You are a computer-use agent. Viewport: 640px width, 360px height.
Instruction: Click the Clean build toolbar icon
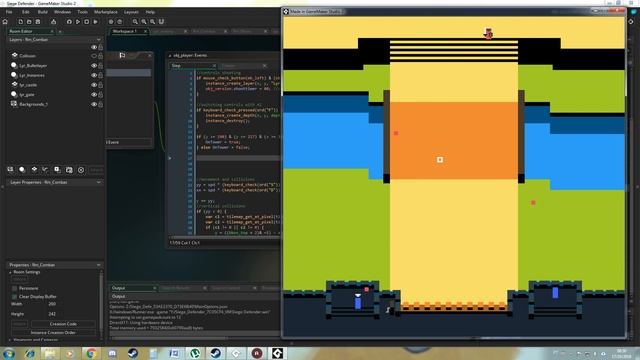point(96,22)
